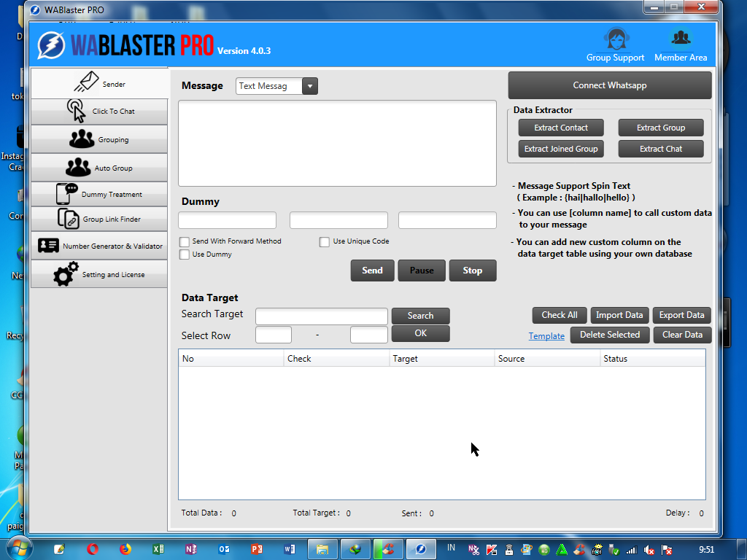Open the Message type dropdown arrow
This screenshot has width=747, height=560.
[x=309, y=86]
